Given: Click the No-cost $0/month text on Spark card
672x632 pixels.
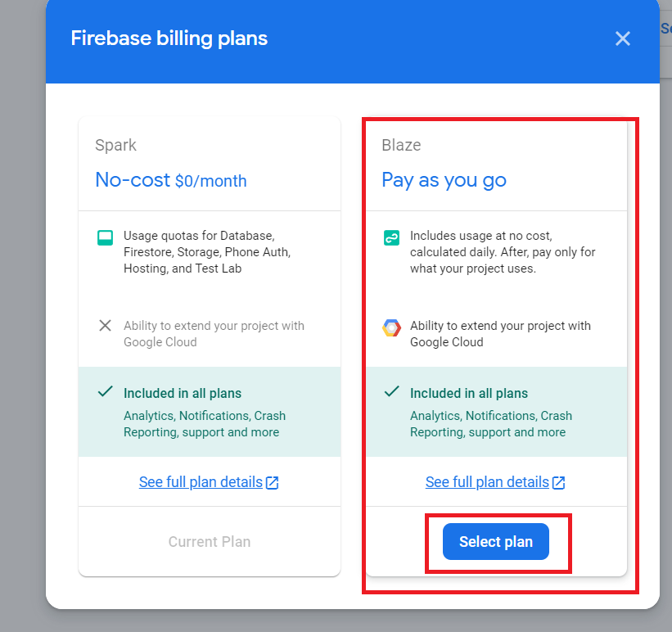Looking at the screenshot, I should coord(171,179).
